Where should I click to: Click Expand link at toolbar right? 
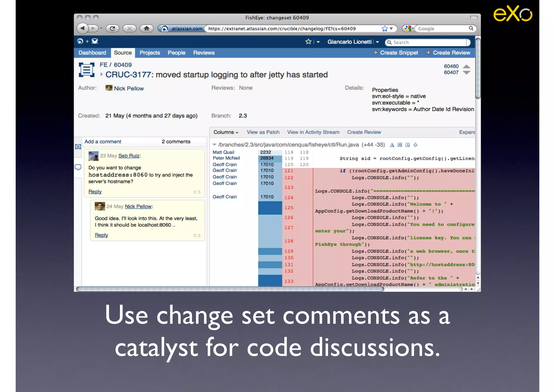click(467, 132)
